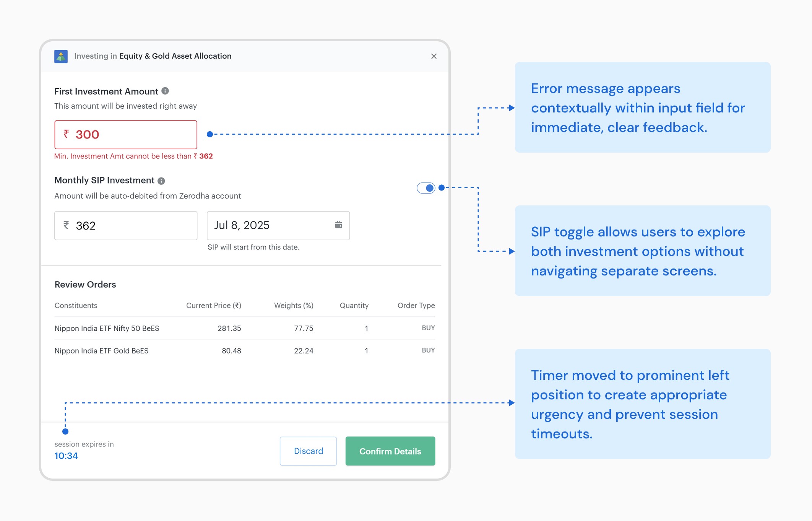Click the 77.75 weight value
Screen dimensions: 812x521
(304, 328)
